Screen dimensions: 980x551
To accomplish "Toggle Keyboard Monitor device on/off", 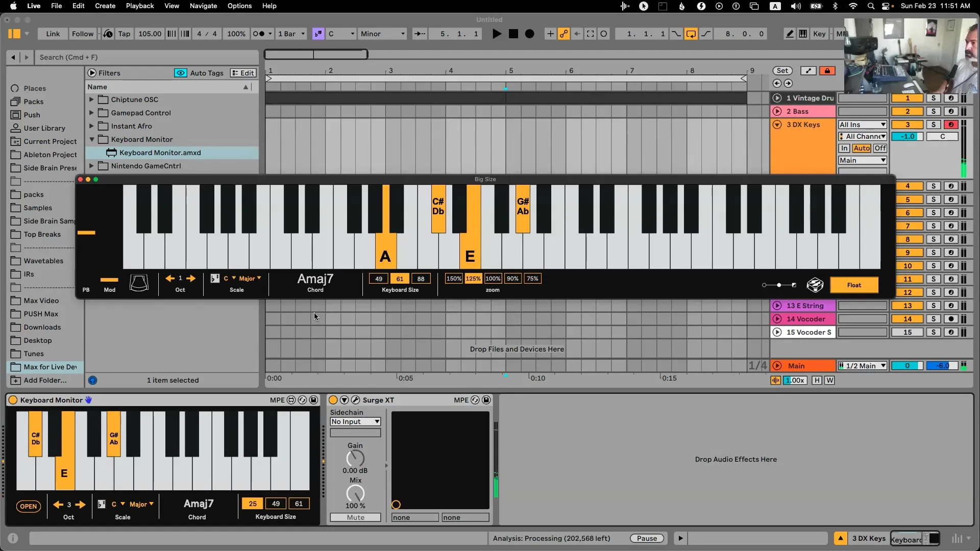I will tap(13, 400).
